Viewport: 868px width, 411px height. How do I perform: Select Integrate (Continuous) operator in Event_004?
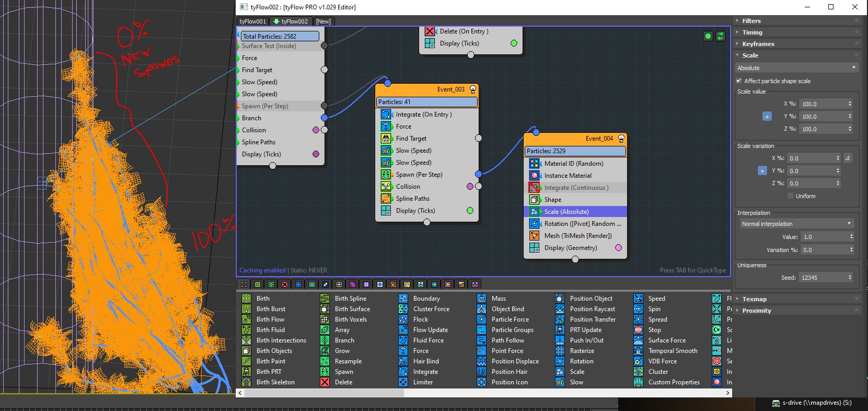[575, 188]
